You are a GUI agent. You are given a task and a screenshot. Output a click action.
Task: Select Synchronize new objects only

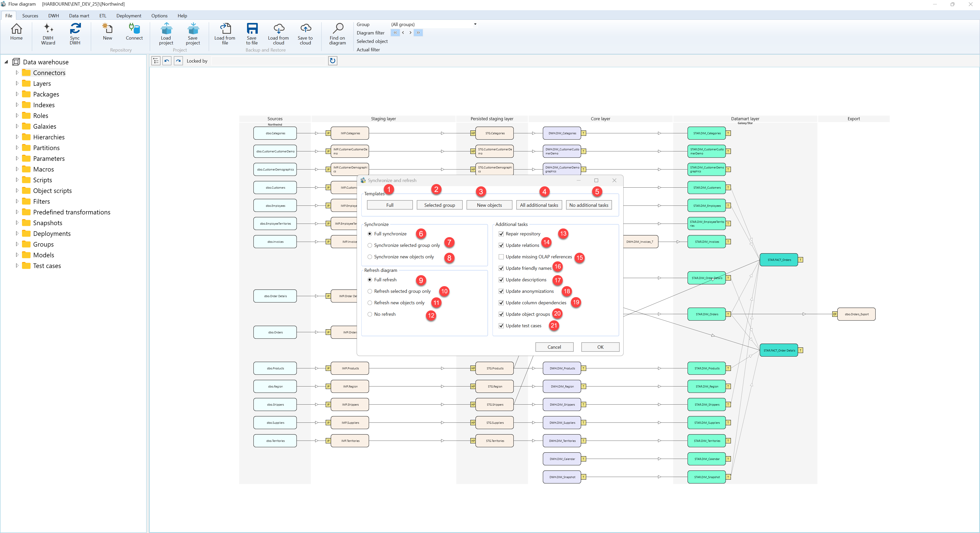pos(370,257)
